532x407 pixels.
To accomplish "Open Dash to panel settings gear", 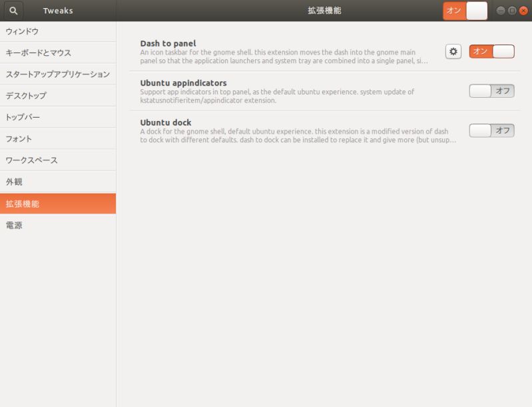I will click(453, 51).
